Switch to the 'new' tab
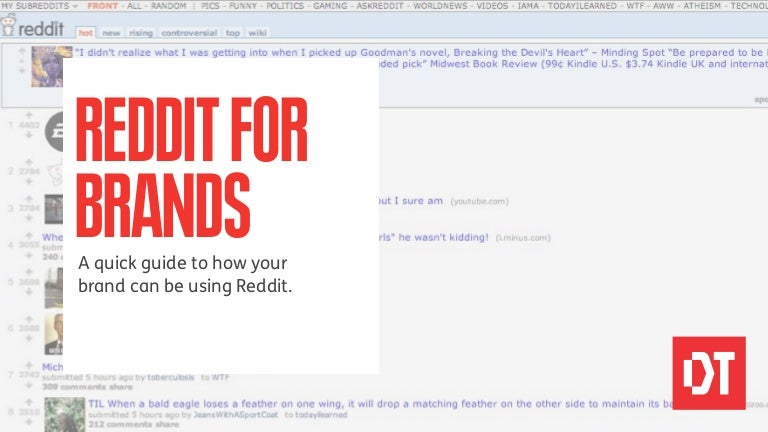This screenshot has height=432, width=768. tap(112, 33)
